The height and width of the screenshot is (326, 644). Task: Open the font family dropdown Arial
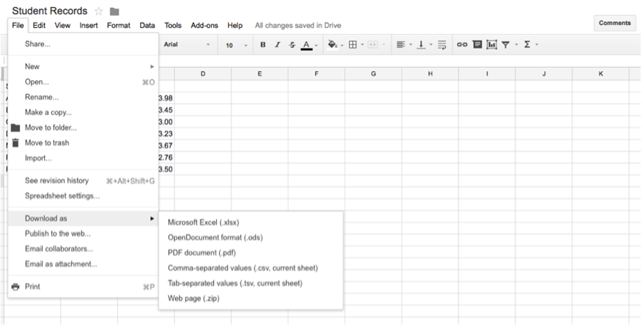(187, 45)
